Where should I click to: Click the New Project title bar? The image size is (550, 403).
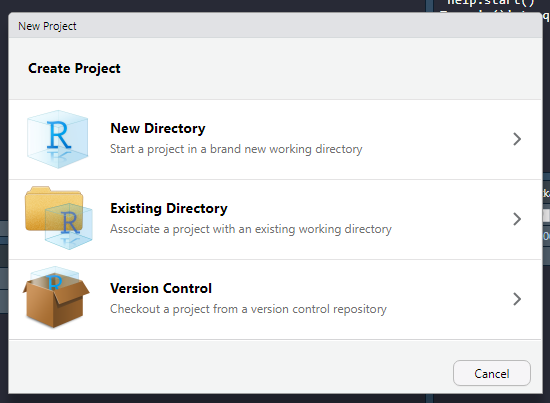(x=275, y=26)
